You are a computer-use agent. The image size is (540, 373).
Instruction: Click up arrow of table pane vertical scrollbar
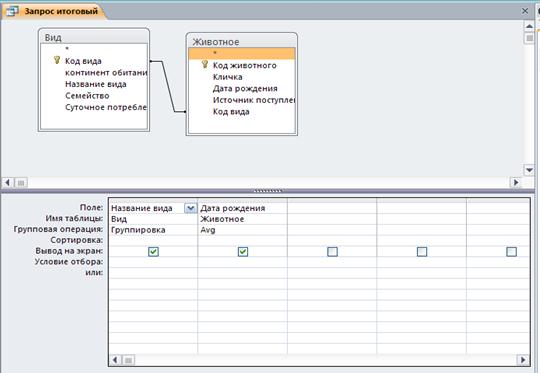529,26
